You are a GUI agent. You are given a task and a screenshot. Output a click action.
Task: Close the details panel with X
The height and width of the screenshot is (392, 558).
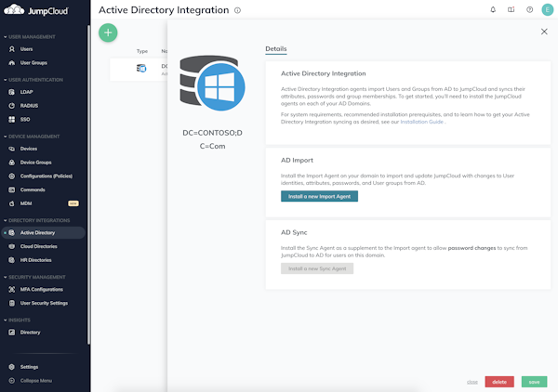click(x=544, y=32)
